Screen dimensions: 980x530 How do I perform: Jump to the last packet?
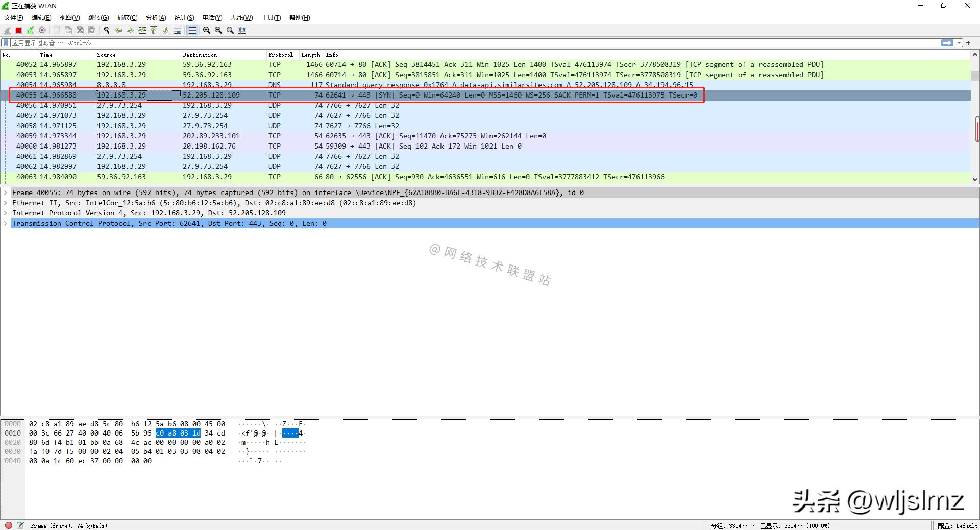tap(165, 30)
